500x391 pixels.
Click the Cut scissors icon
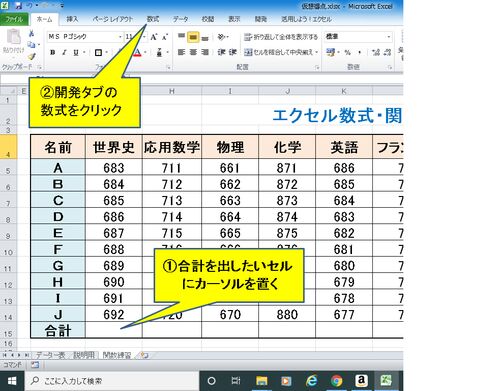[31, 34]
